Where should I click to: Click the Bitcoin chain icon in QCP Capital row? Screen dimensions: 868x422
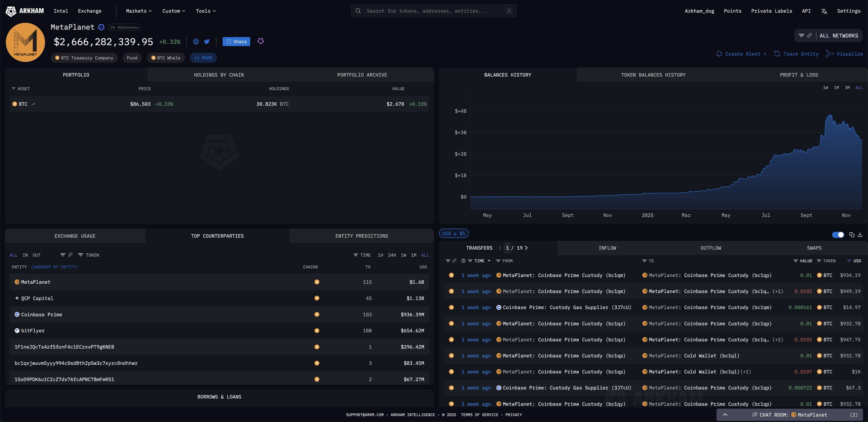point(317,298)
